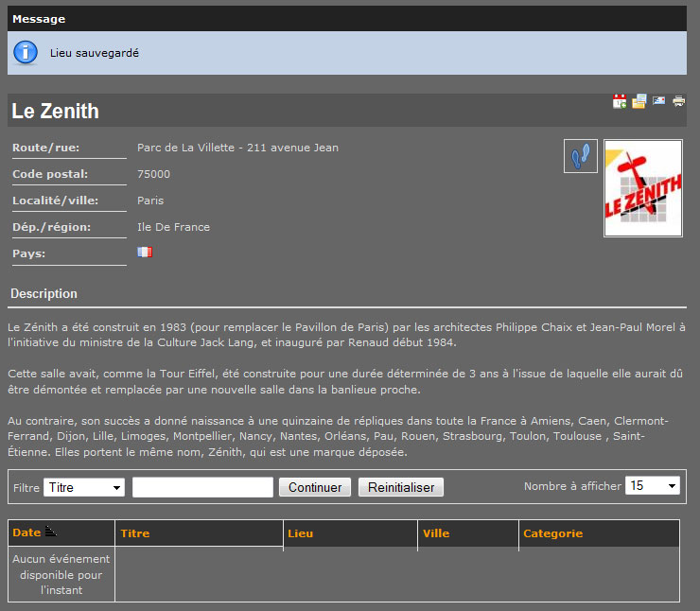Sort by the Ville column header

pyautogui.click(x=436, y=533)
